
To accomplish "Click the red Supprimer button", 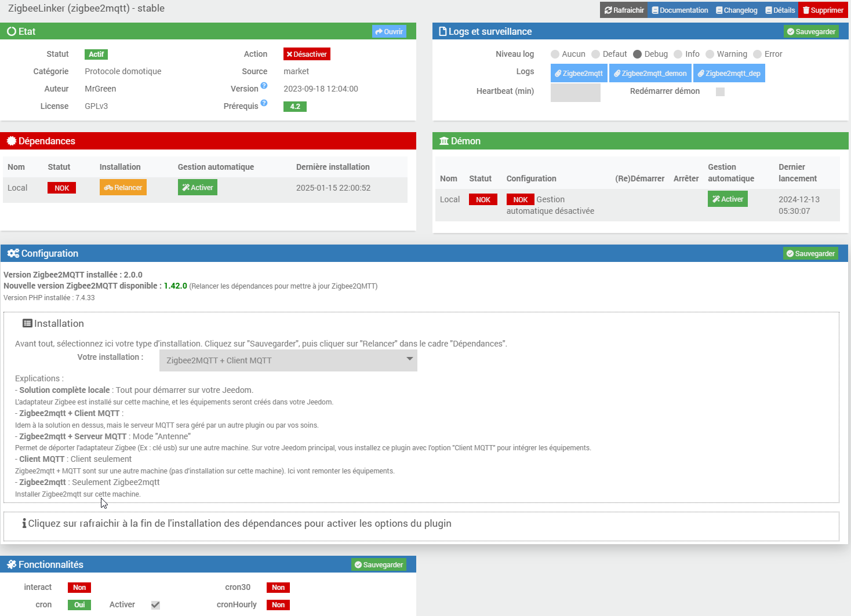I will 823,10.
